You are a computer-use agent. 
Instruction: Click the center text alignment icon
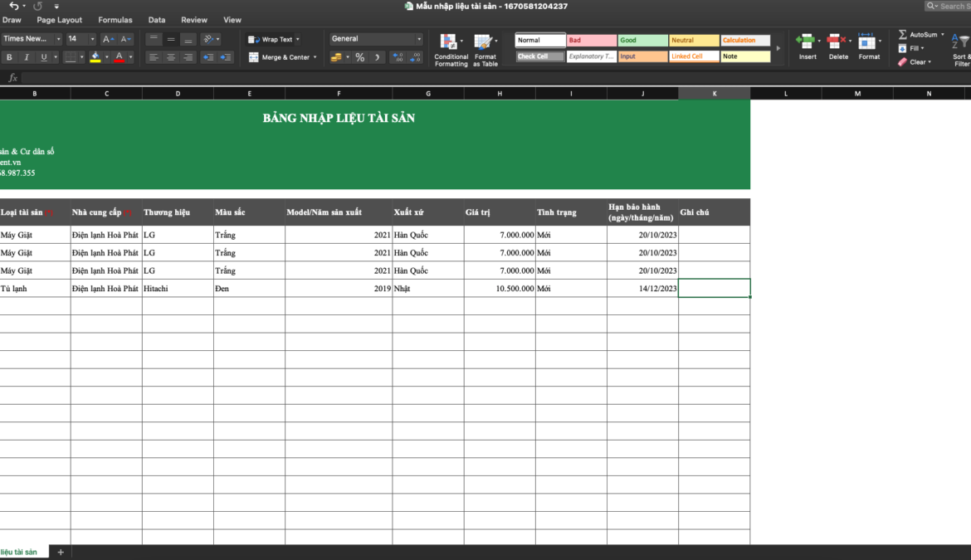(x=171, y=57)
